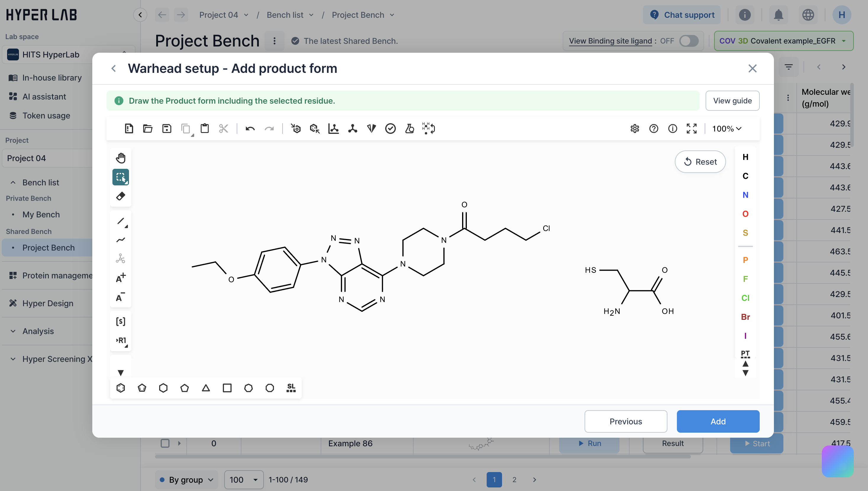Click the View guide button
The image size is (868, 491).
[x=732, y=100]
